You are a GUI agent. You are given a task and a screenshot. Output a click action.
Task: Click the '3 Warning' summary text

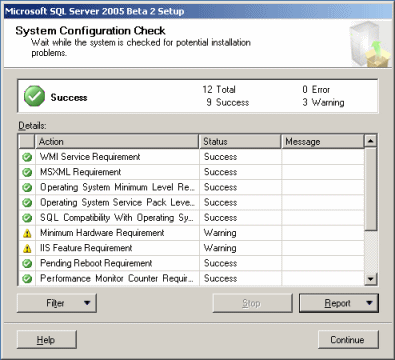[323, 103]
